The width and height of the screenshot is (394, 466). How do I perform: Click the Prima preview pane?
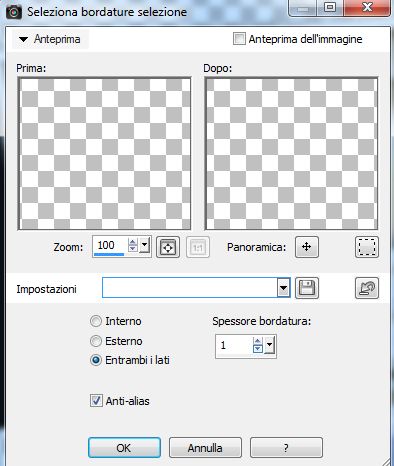click(104, 154)
